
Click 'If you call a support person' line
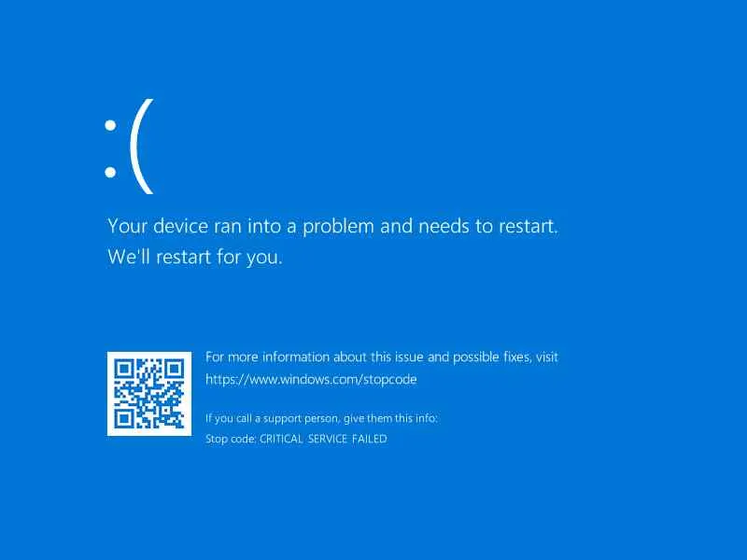coord(321,418)
